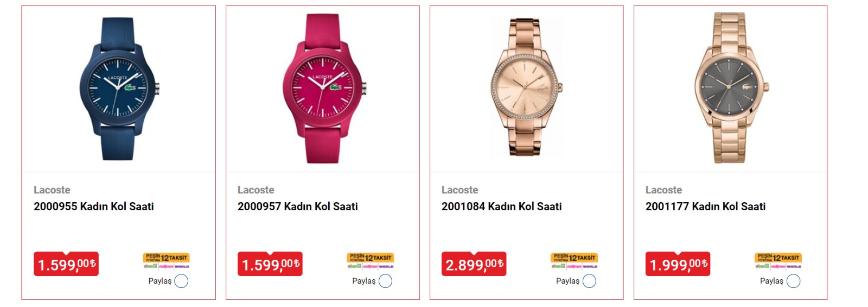Image resolution: width=868 pixels, height=307 pixels.
Task: Open the 2001177 Kadın Kol Saati title
Action: click(x=706, y=206)
